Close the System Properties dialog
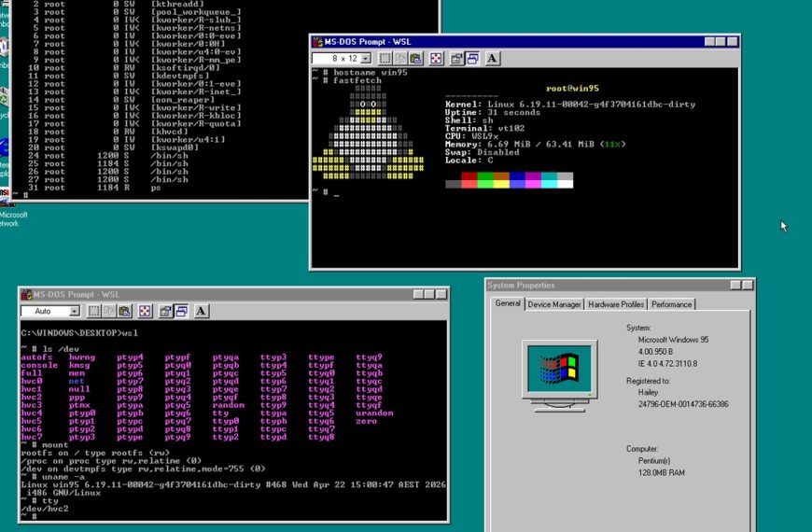The width and height of the screenshot is (812, 532). [748, 286]
